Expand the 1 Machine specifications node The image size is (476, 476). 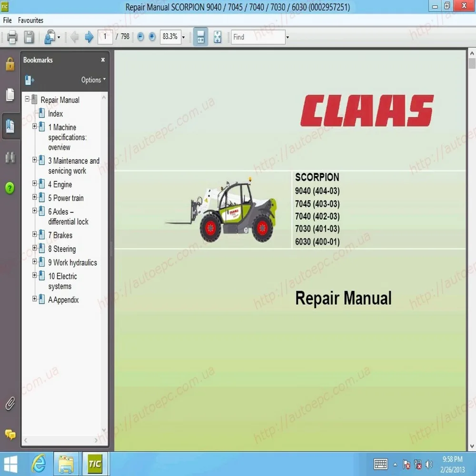(x=35, y=126)
